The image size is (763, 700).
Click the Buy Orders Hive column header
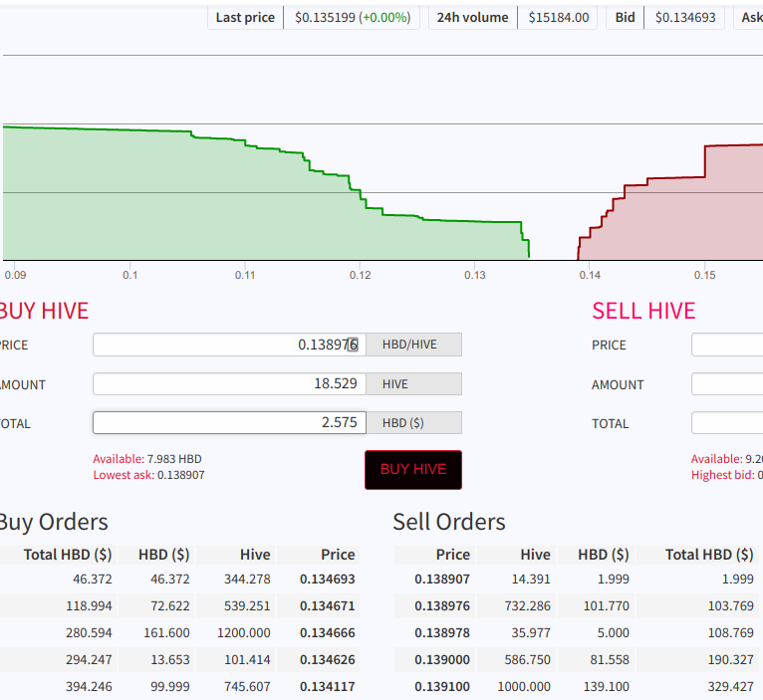click(255, 555)
